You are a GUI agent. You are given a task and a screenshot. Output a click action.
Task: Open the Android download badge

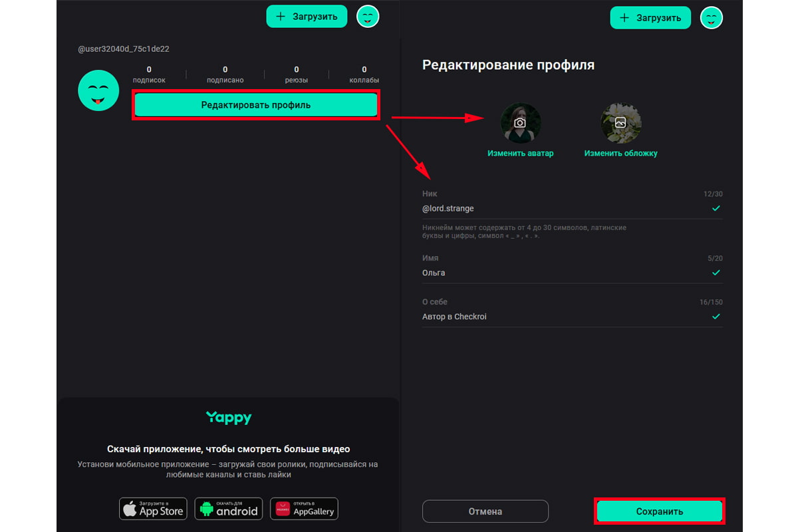[x=229, y=509]
